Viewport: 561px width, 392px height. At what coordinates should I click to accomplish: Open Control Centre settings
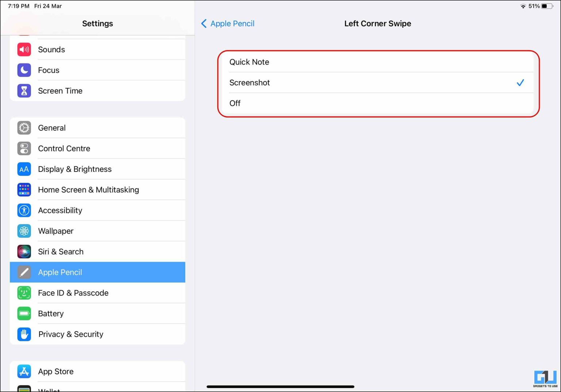tap(24, 148)
